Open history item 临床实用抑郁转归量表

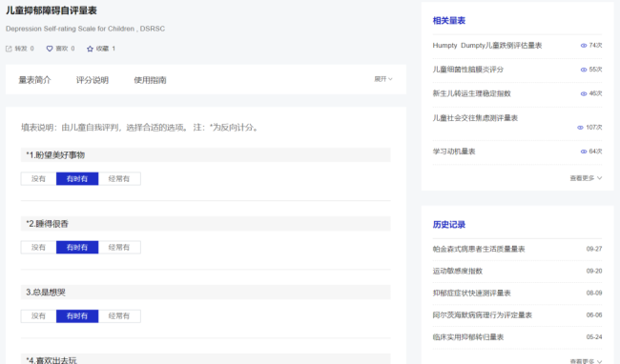(x=468, y=337)
